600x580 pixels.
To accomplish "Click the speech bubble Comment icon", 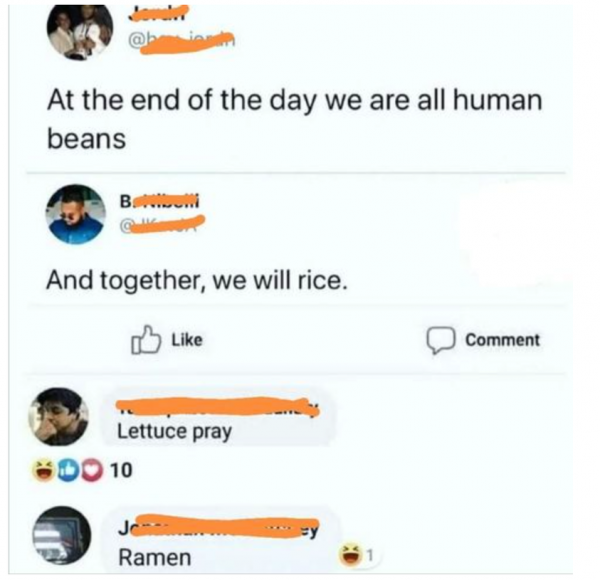I will coord(440,341).
